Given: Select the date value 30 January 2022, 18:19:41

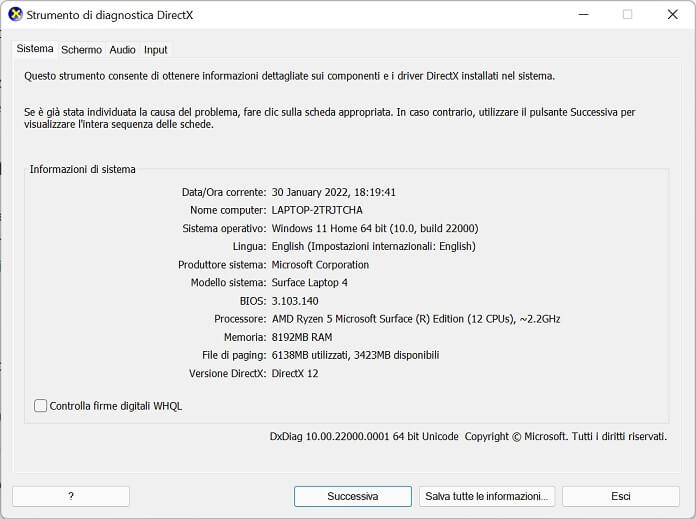Looking at the screenshot, I should click(333, 192).
